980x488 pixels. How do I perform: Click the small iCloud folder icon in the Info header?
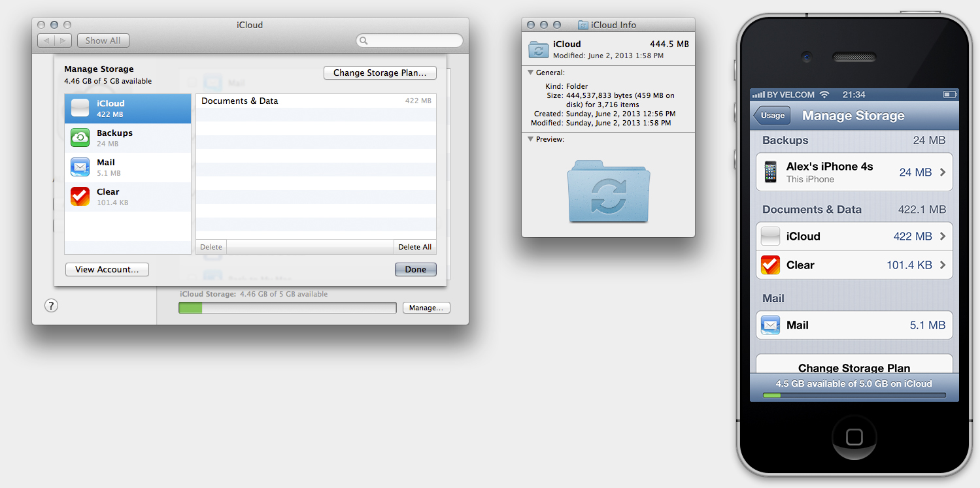[x=539, y=50]
